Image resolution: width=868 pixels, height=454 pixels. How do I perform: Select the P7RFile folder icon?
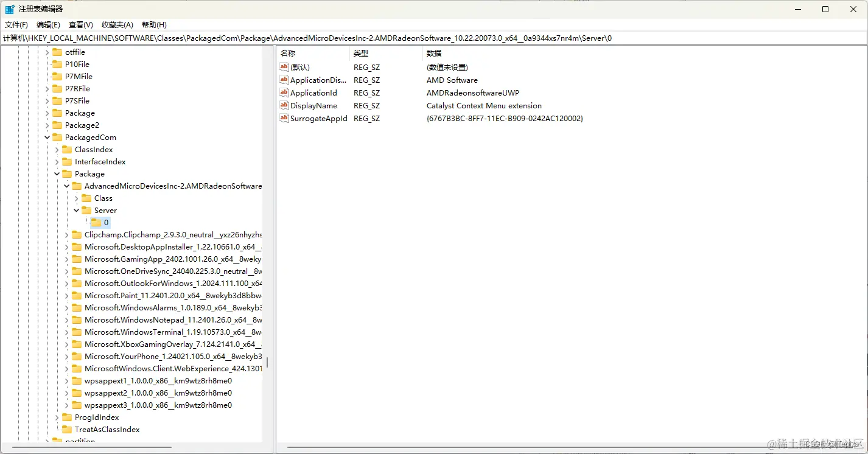pyautogui.click(x=57, y=89)
